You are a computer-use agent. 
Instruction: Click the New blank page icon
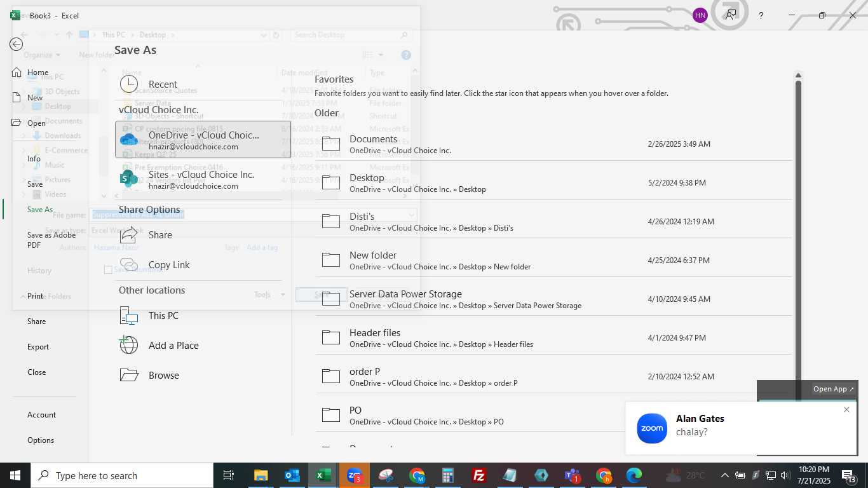[17, 97]
